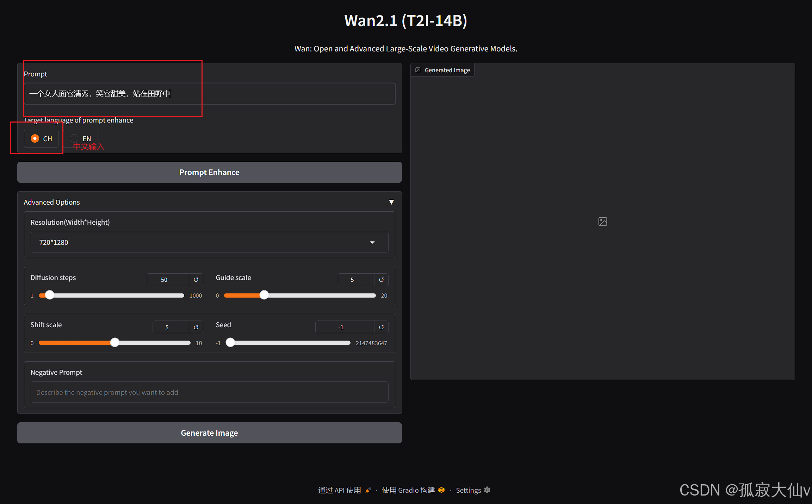This screenshot has height=504, width=812.
Task: Click the Settings gear icon in footer
Action: coord(488,490)
